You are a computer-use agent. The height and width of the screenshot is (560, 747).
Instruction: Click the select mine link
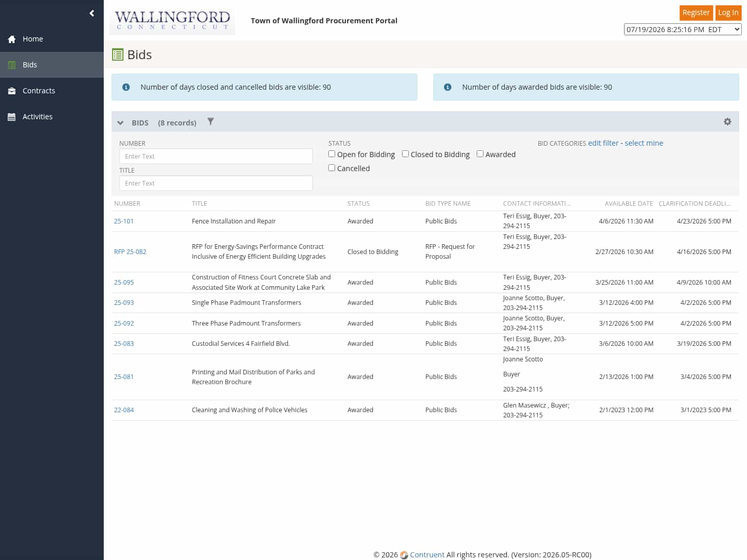tap(644, 143)
